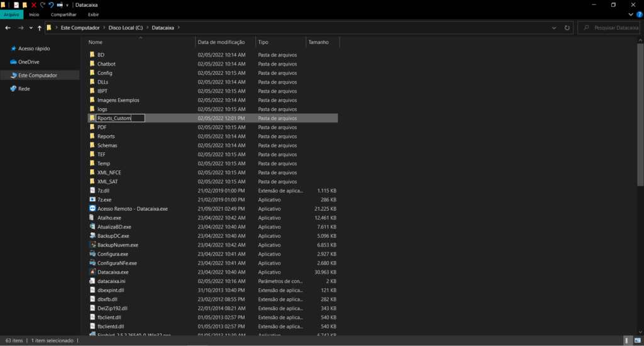Viewport: 644px width, 346px height.
Task: Go up one folder level with up arrow
Action: coord(40,28)
